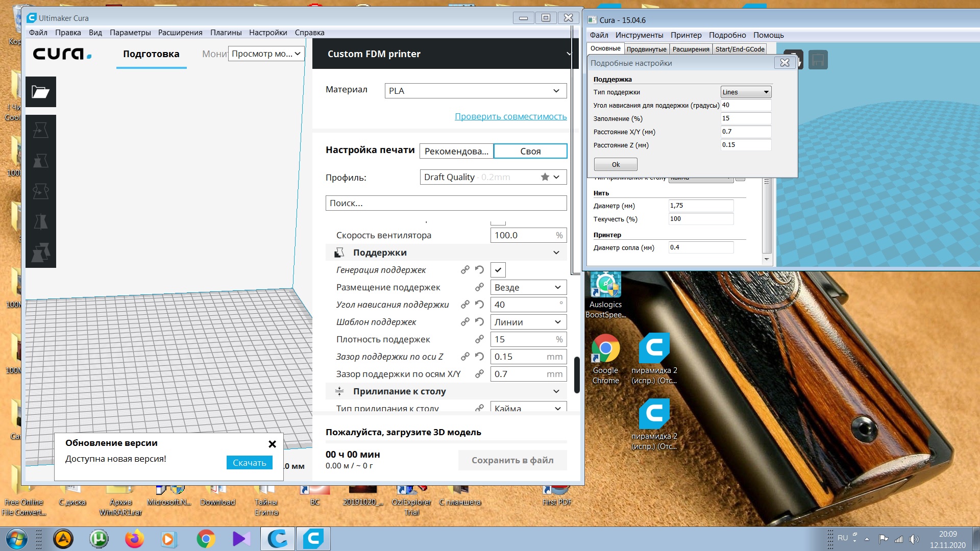The image size is (980, 551).
Task: Select the per-model settings tool in Cura's toolbar
Action: [40, 252]
